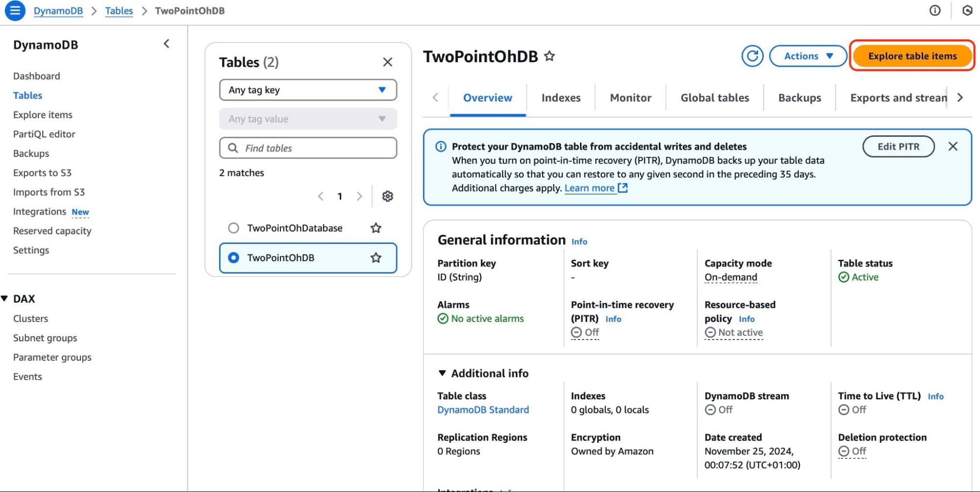Open the Any tag key dropdown
Screen dimensions: 980x492
pyautogui.click(x=308, y=90)
